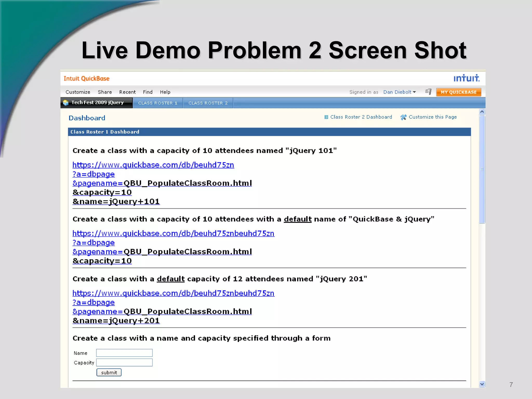The height and width of the screenshot is (399, 532).
Task: Click the intuit brand logo at top right
Action: tap(467, 78)
